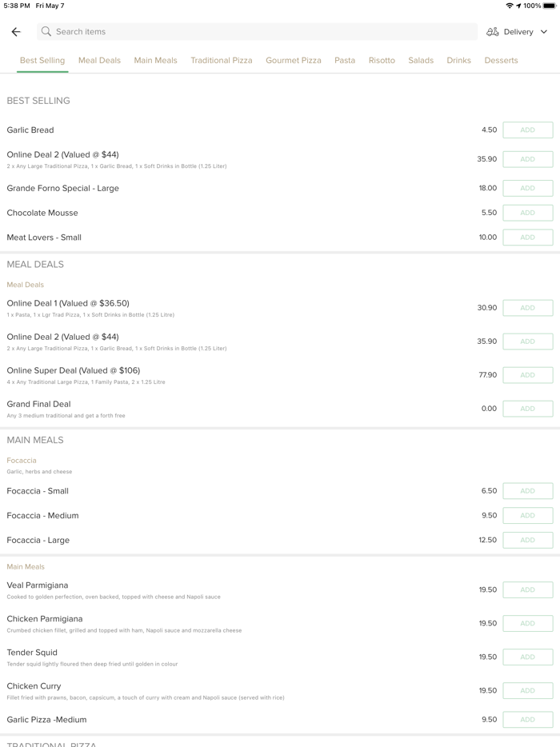The height and width of the screenshot is (747, 560).
Task: Tap the battery status icon
Action: [550, 6]
